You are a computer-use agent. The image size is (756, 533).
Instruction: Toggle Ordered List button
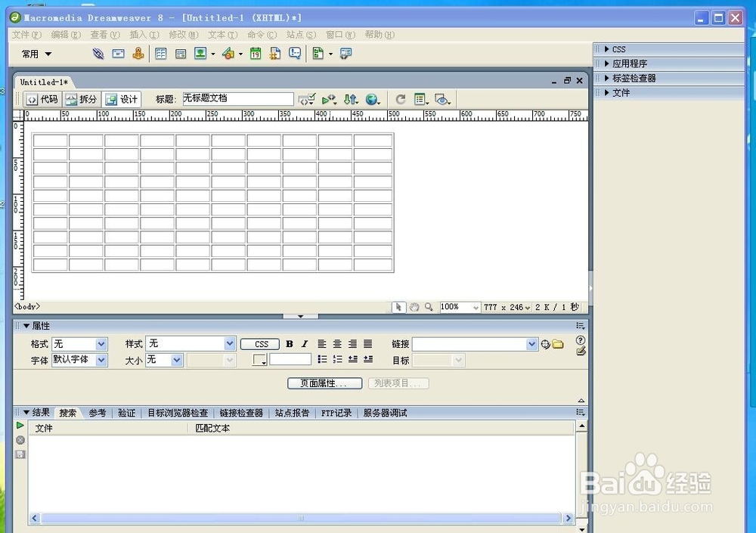tap(337, 359)
